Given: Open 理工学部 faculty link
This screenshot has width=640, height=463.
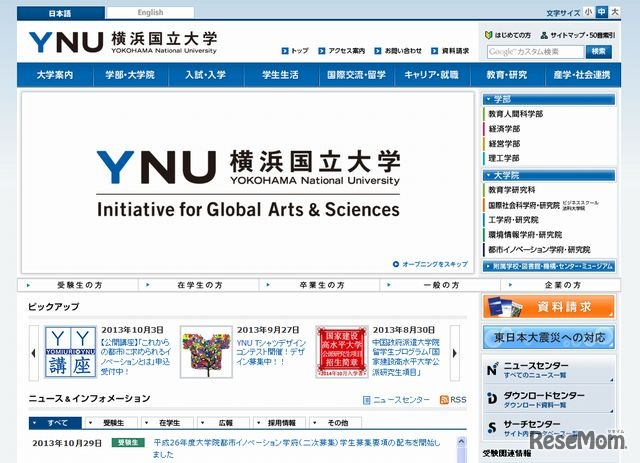Looking at the screenshot, I should (x=504, y=158).
